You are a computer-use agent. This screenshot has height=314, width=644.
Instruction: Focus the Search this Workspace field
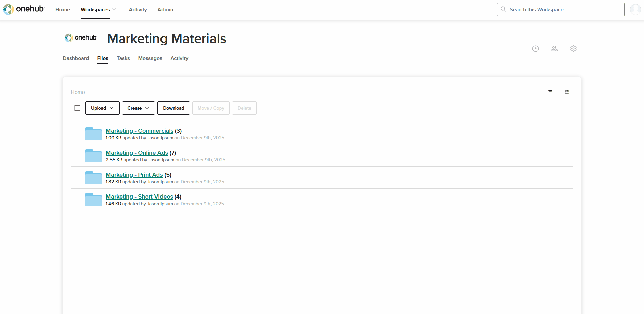[561, 9]
